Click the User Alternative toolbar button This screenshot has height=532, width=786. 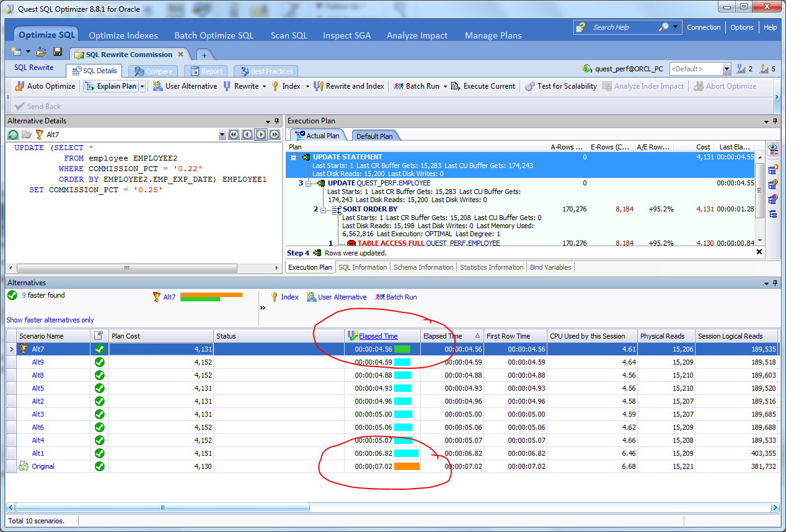[185, 86]
